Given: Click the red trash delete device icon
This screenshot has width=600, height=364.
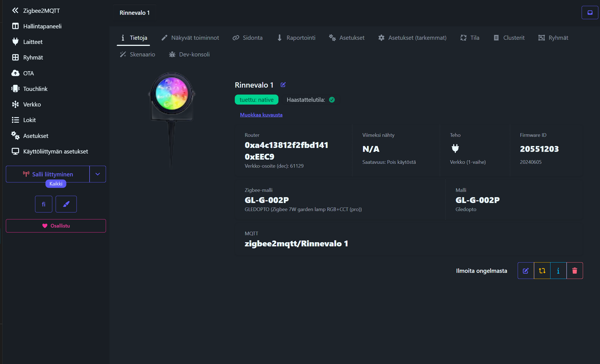Looking at the screenshot, I should [574, 271].
